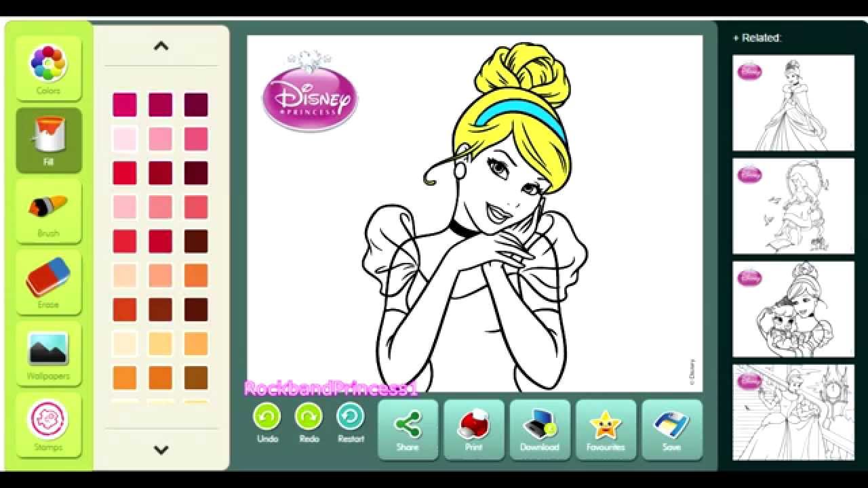Image resolution: width=868 pixels, height=488 pixels.
Task: Open fourth related clock tower scene thumbnail
Action: 793,412
